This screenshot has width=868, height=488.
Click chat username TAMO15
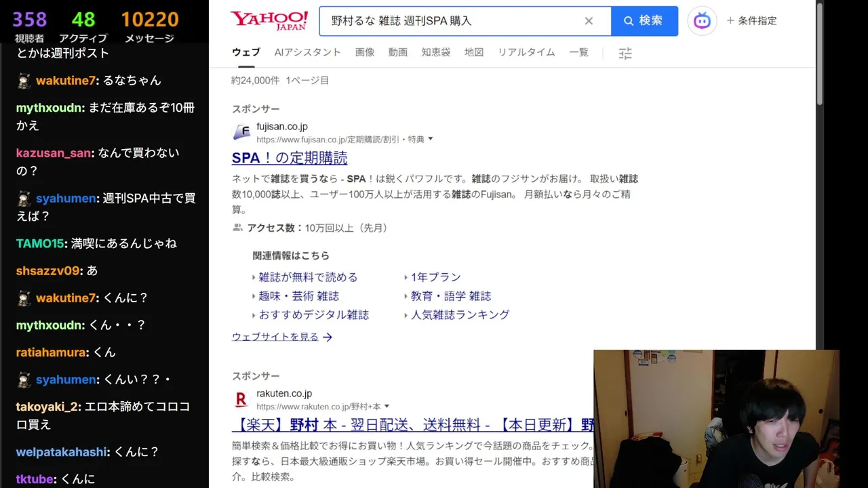pyautogui.click(x=41, y=243)
